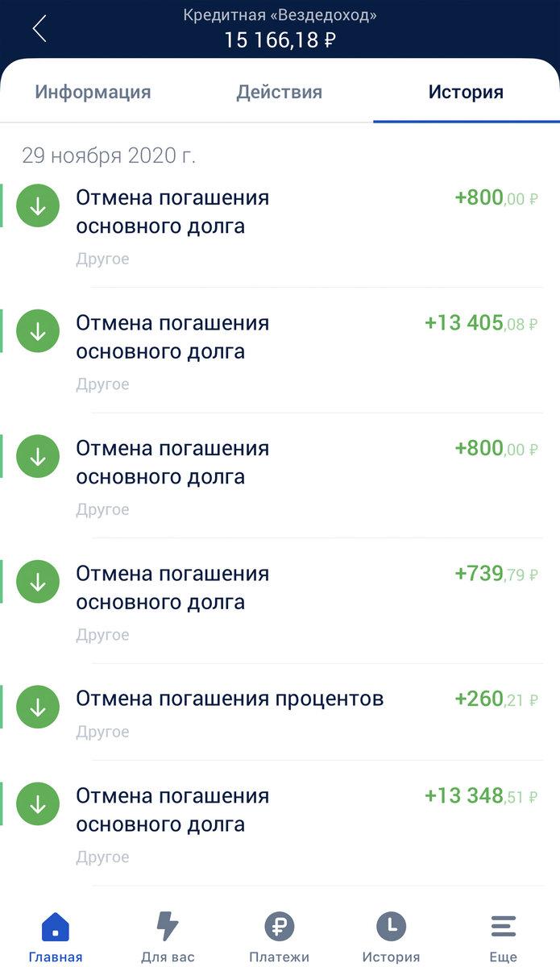Open the Действия tab
560x967 pixels.
click(x=279, y=92)
